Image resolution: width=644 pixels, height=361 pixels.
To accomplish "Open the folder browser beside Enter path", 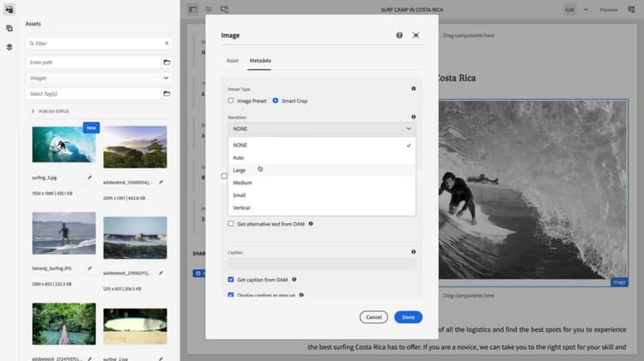I will [167, 63].
